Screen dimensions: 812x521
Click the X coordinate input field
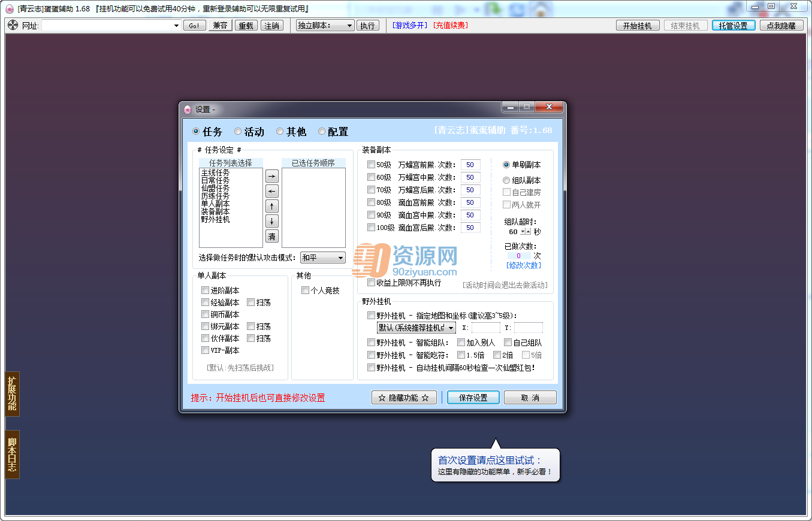(x=485, y=328)
